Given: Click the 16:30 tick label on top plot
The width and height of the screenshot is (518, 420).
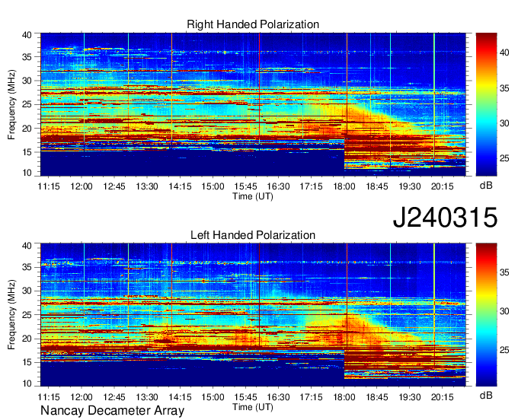Looking at the screenshot, I should (x=278, y=186).
